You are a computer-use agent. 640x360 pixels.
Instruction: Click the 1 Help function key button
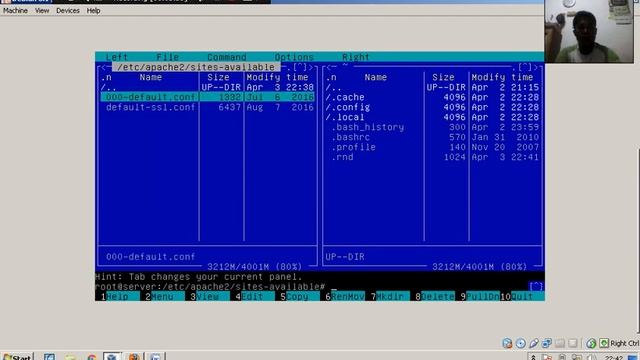118,297
